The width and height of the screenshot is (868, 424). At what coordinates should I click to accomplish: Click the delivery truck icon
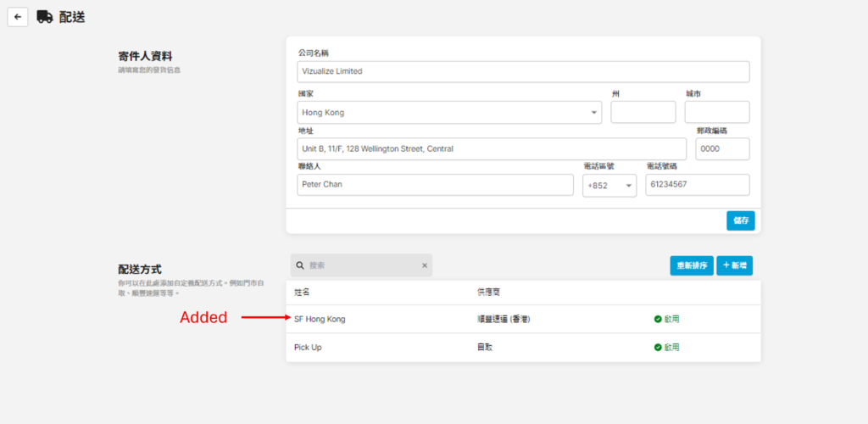tap(45, 17)
